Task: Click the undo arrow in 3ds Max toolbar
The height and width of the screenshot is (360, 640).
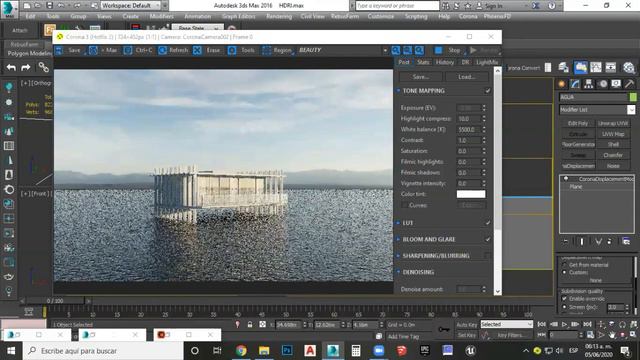Action: (11, 67)
